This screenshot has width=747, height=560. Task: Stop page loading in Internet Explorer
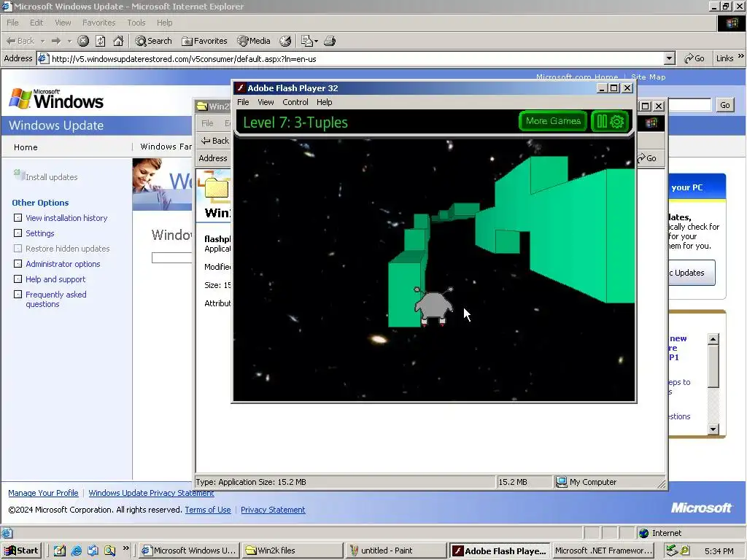point(83,41)
